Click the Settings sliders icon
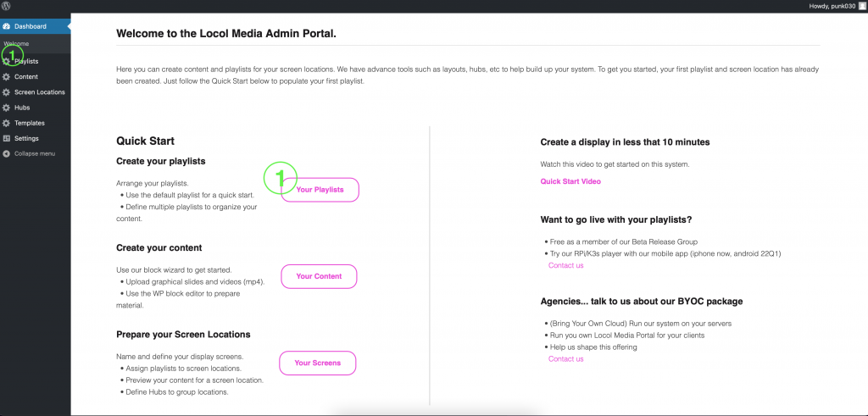868x416 pixels. tap(7, 138)
